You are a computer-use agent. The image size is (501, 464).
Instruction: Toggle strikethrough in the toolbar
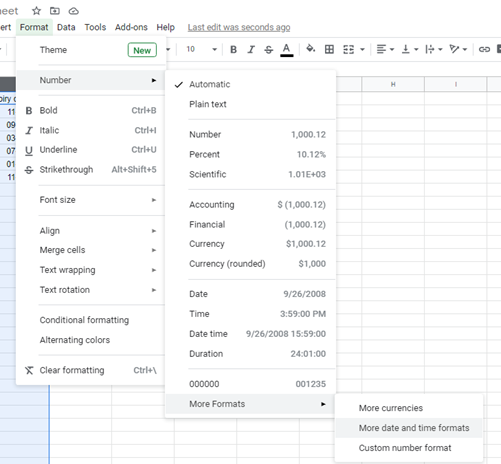[x=268, y=50]
